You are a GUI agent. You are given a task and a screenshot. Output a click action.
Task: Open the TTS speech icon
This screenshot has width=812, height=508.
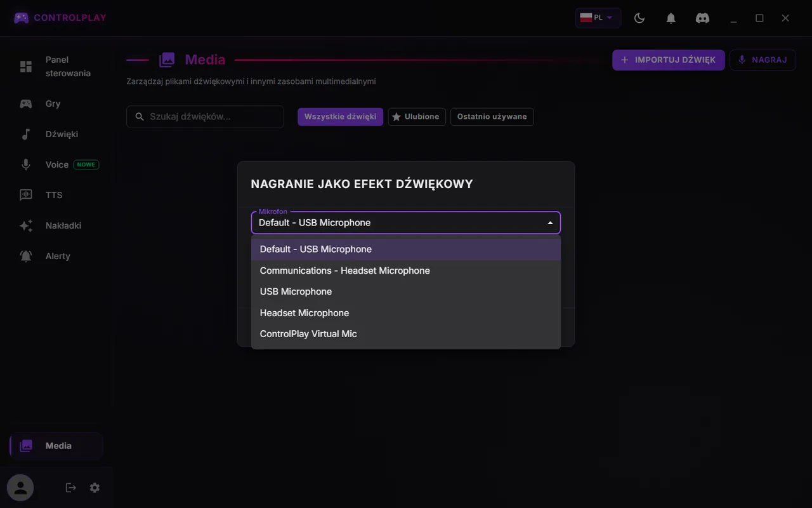pos(26,195)
